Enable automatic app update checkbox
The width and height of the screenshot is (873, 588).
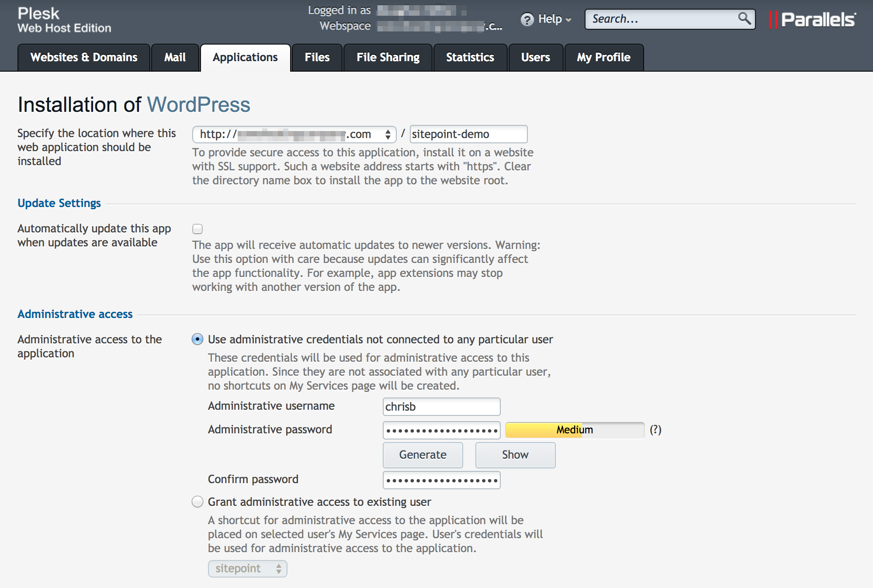[x=197, y=228]
